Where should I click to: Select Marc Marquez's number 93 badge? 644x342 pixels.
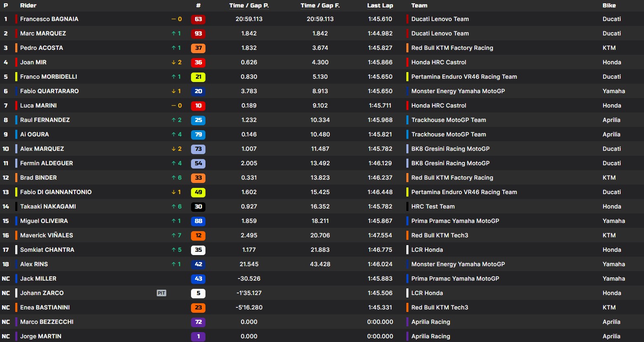pyautogui.click(x=198, y=33)
